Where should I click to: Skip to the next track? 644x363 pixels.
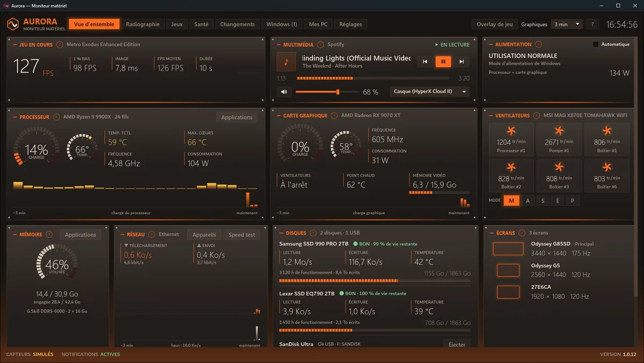[462, 62]
